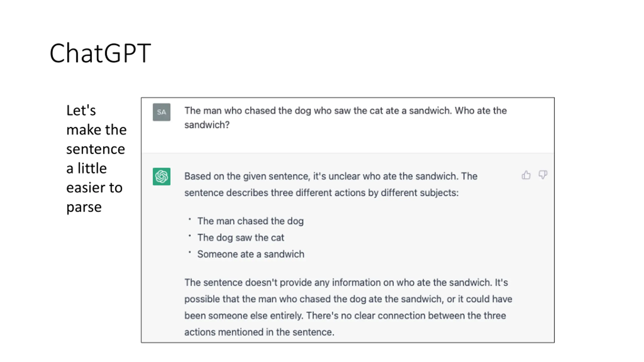Click the ChatGPT slide title
This screenshot has height=362, width=644.
(x=100, y=53)
